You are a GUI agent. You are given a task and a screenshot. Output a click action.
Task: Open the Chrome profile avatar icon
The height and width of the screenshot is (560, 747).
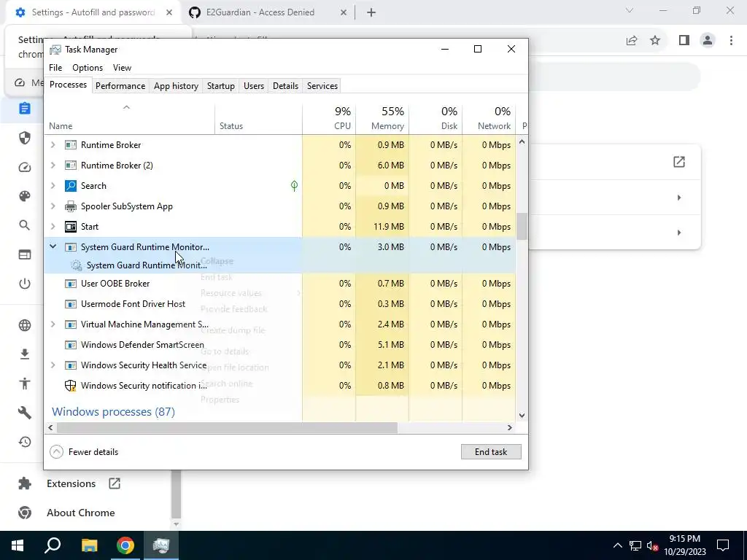(708, 41)
